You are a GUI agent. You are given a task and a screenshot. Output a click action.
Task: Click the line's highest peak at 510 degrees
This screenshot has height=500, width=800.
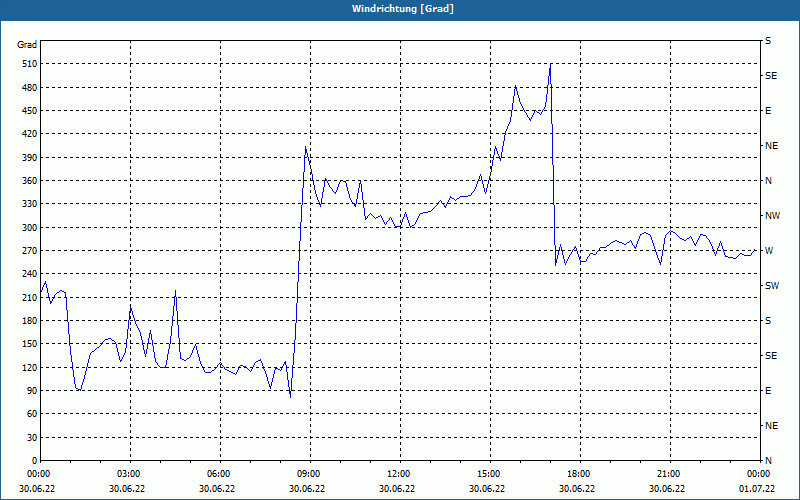550,65
